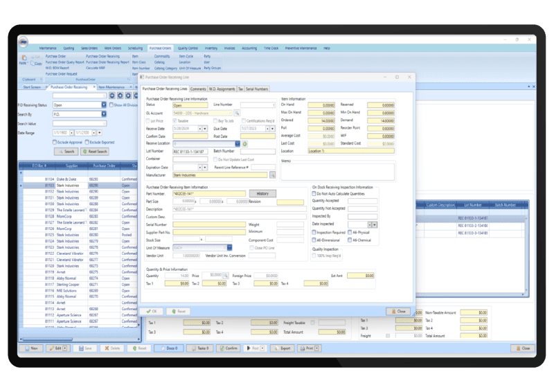
Task: Click the Export button in bottom toolbar
Action: (285, 348)
